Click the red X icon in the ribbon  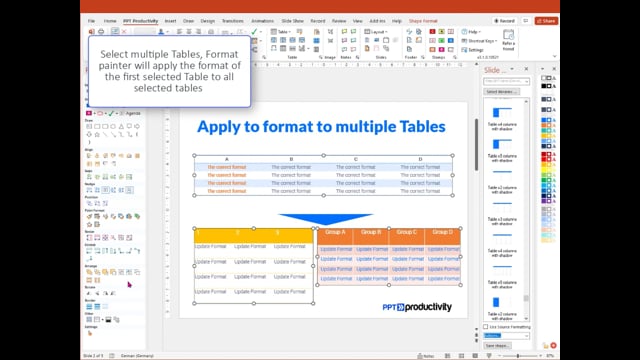pyautogui.click(x=124, y=31)
